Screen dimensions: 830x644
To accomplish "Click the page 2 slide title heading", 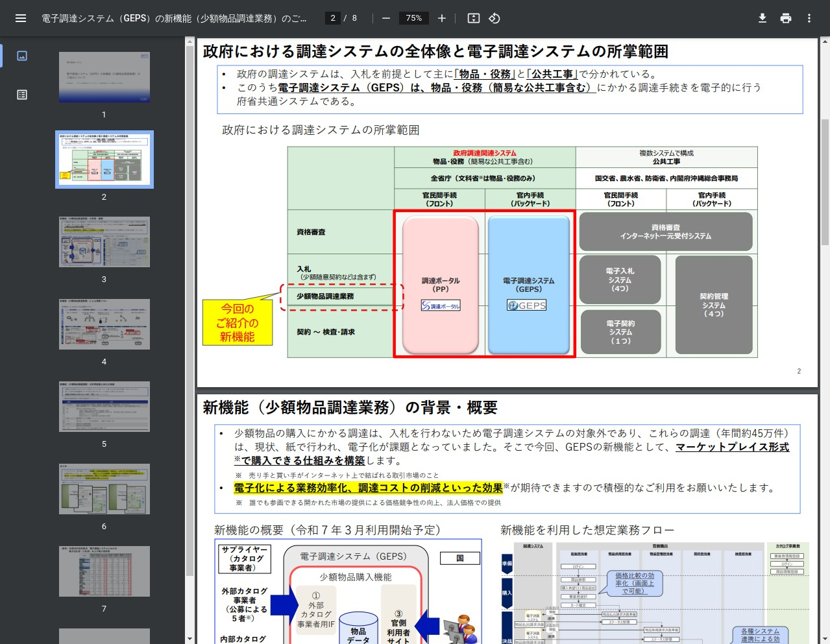I will tap(435, 51).
